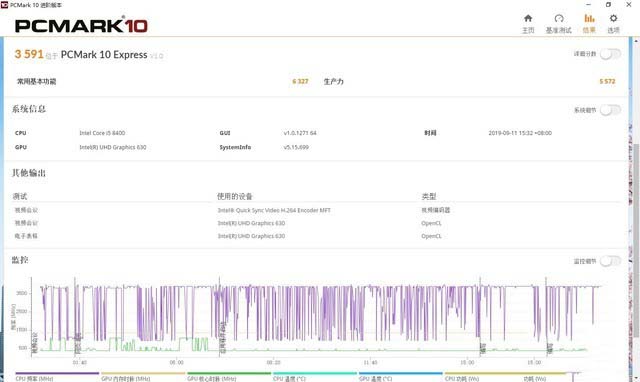Go to the Home (主页) page icon

point(528,18)
